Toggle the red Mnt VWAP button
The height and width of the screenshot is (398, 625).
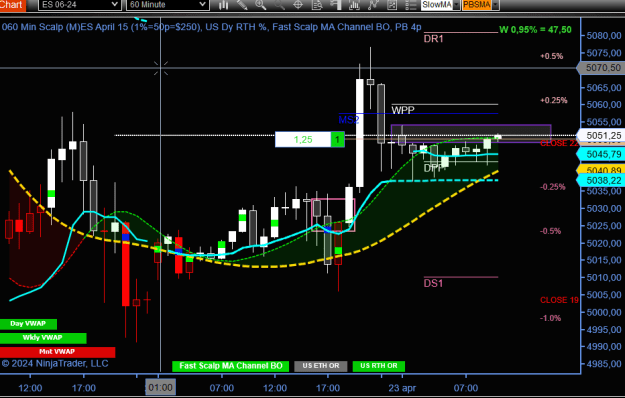click(x=57, y=352)
